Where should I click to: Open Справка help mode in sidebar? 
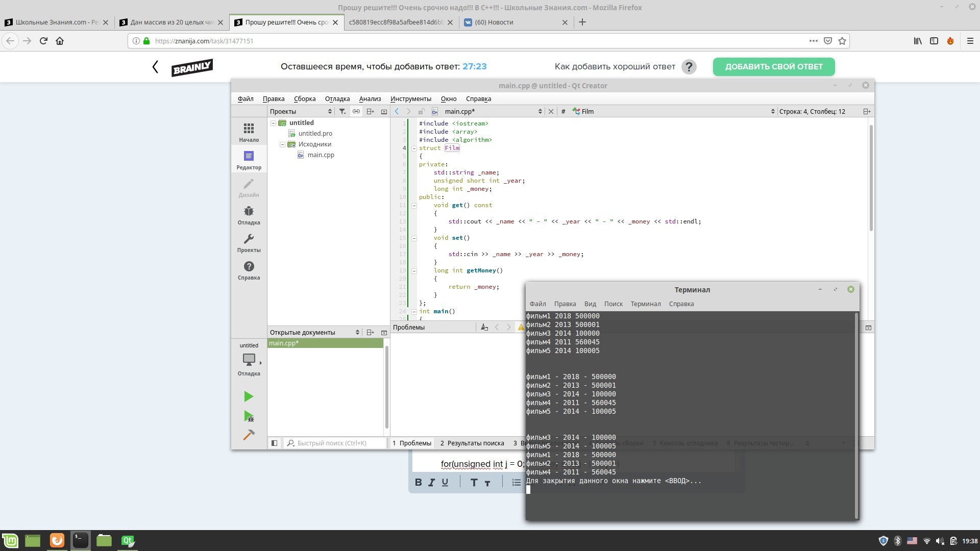pyautogui.click(x=249, y=270)
